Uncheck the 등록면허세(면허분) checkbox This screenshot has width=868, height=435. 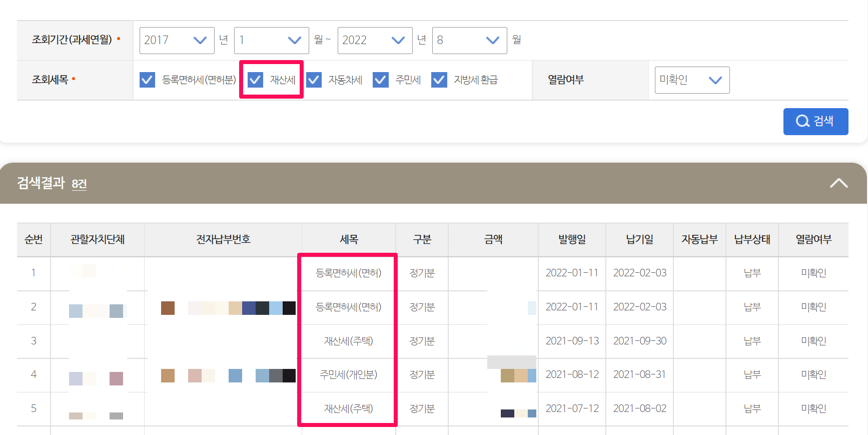(147, 80)
